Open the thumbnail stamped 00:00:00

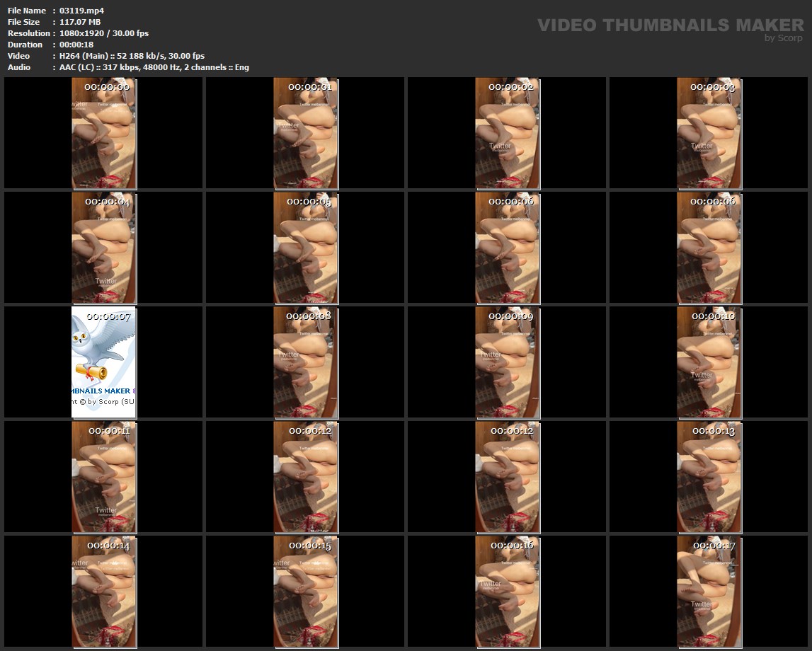(x=104, y=133)
